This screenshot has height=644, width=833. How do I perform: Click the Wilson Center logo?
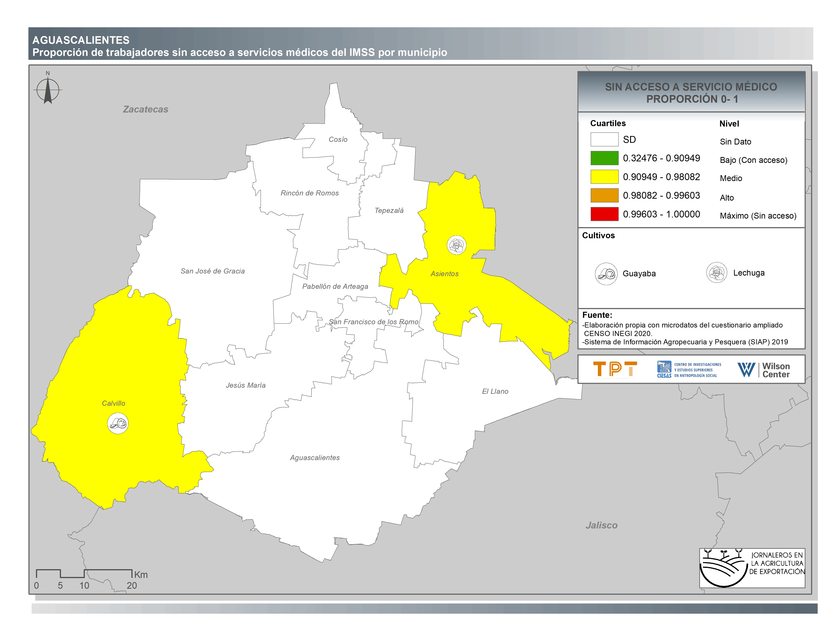[x=764, y=370]
